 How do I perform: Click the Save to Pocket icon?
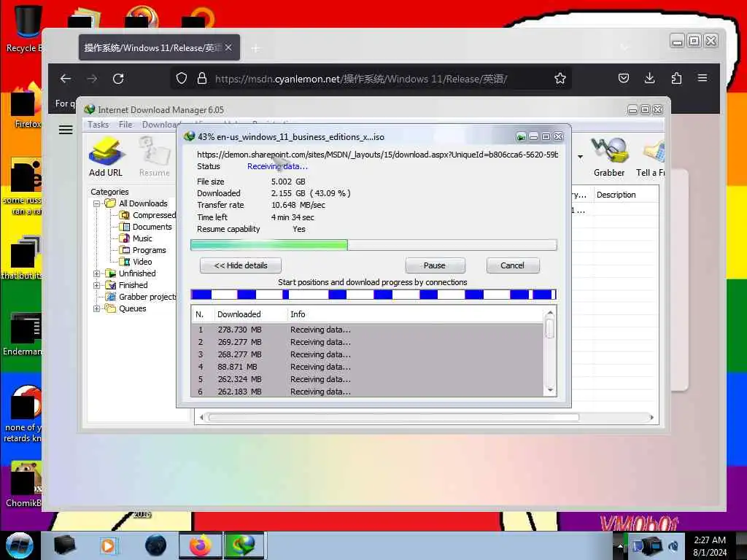pos(624,78)
